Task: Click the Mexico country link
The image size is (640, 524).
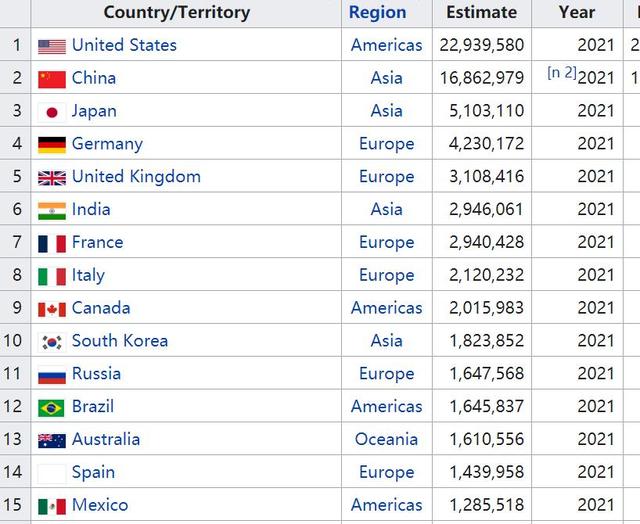Action: pyautogui.click(x=100, y=505)
